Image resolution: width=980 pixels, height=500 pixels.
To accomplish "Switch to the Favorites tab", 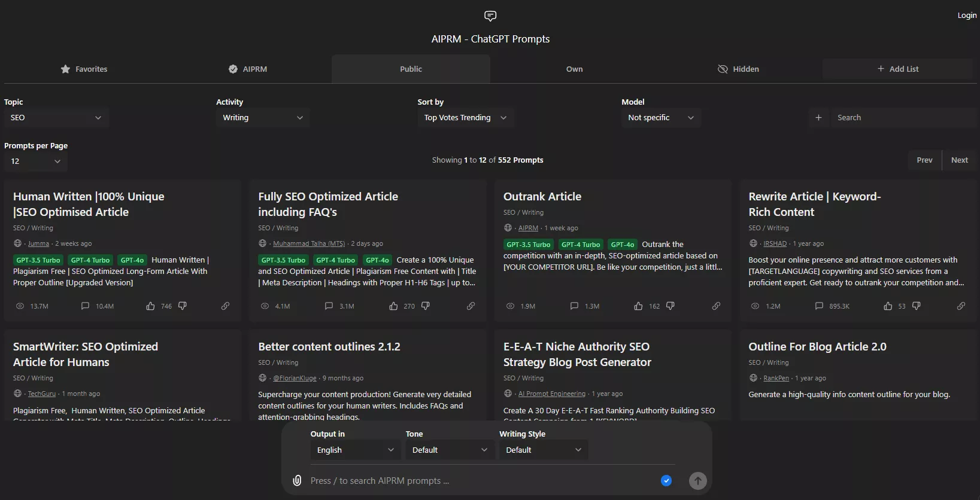I will tap(84, 69).
